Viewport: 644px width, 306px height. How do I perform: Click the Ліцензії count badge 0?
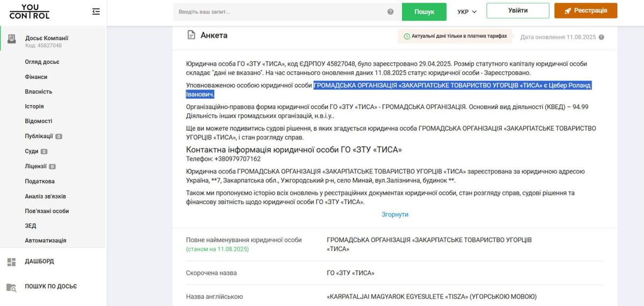tap(53, 167)
